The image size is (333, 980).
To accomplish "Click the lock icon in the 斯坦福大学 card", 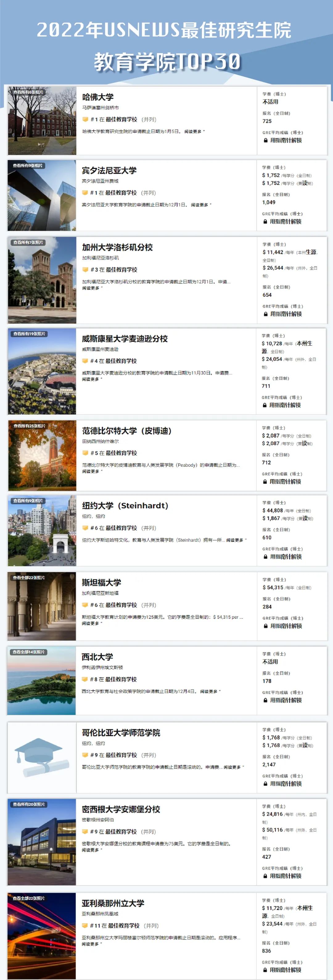I will click(266, 626).
